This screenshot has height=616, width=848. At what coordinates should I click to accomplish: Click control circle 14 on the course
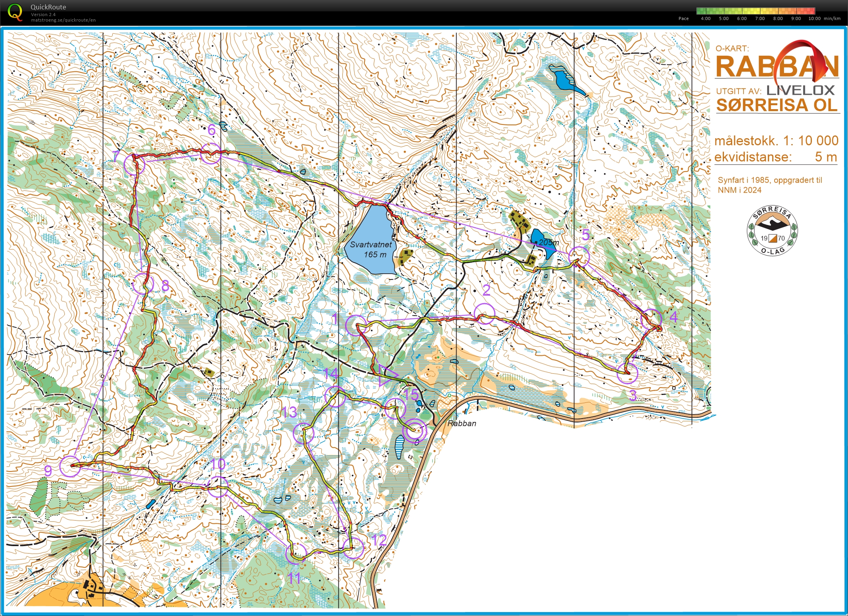click(335, 397)
